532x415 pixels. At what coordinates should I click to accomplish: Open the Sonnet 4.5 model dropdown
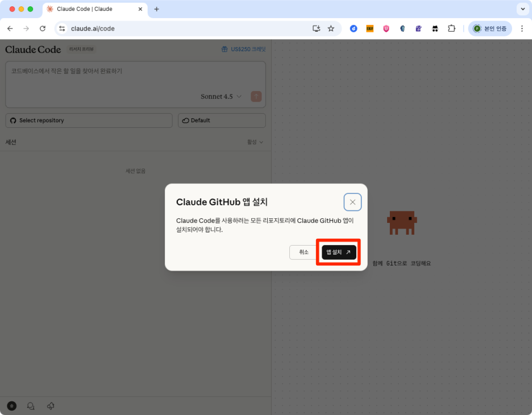click(x=221, y=97)
